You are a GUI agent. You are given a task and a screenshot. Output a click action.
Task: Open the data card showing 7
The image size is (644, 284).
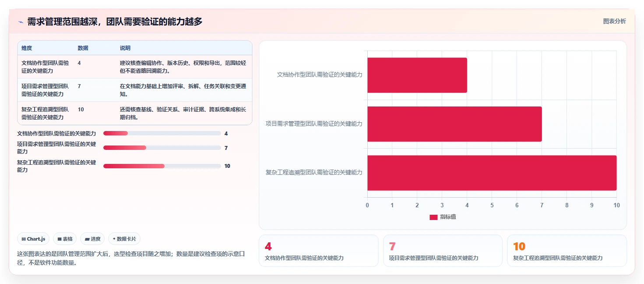(x=443, y=251)
